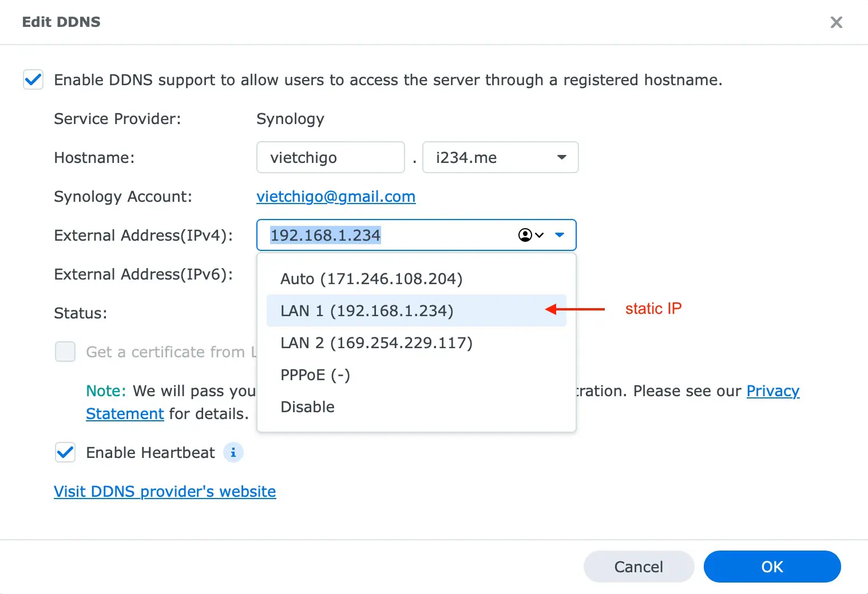
Task: Expand the i234.me domain dropdown
Action: click(561, 158)
